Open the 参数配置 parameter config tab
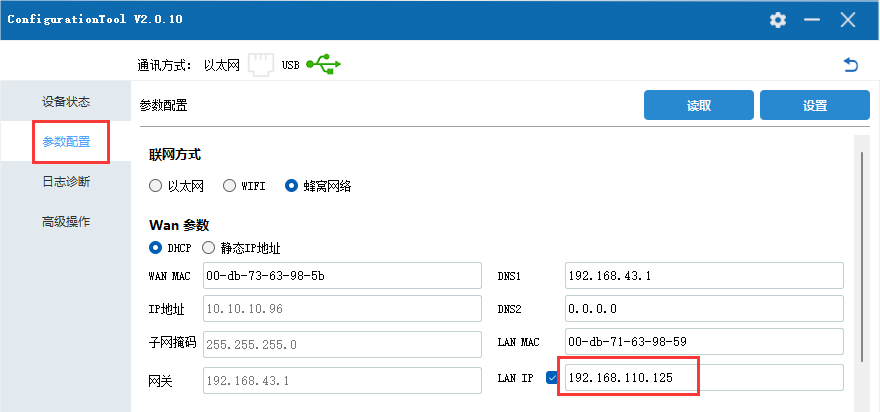Screen dimensions: 880x412 66,142
